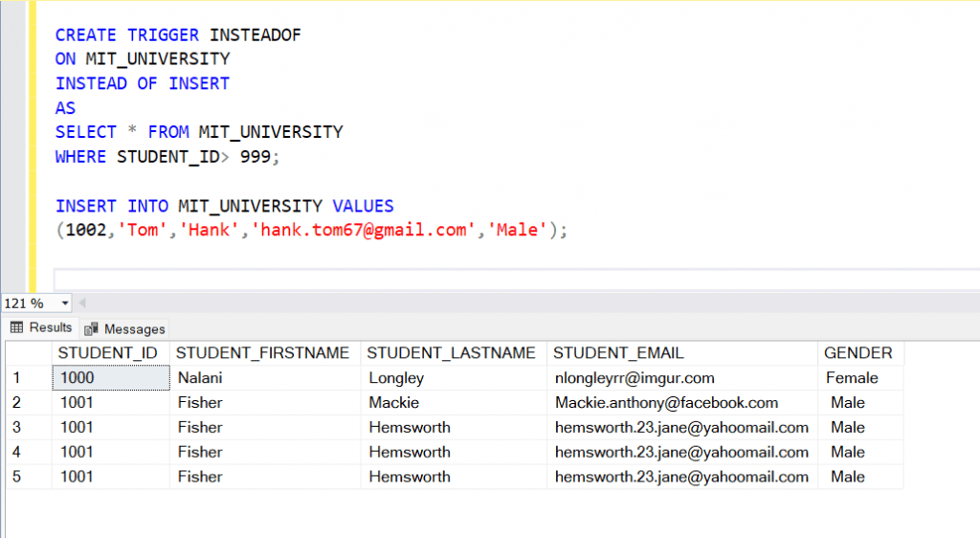Click the Mackie.anthony@facebook.com email cell
Screen dimensions: 980x538
(x=681, y=403)
